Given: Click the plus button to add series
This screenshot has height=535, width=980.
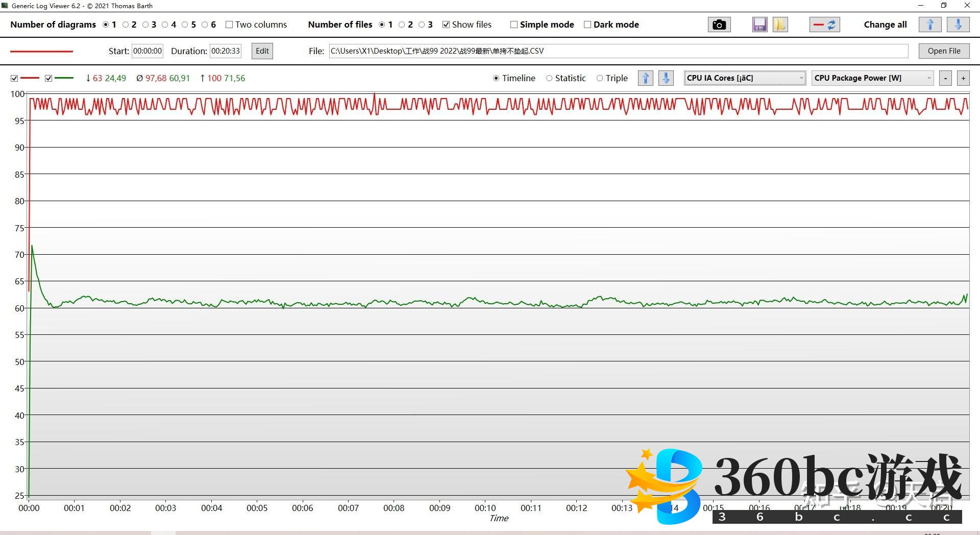Looking at the screenshot, I should click(x=963, y=78).
